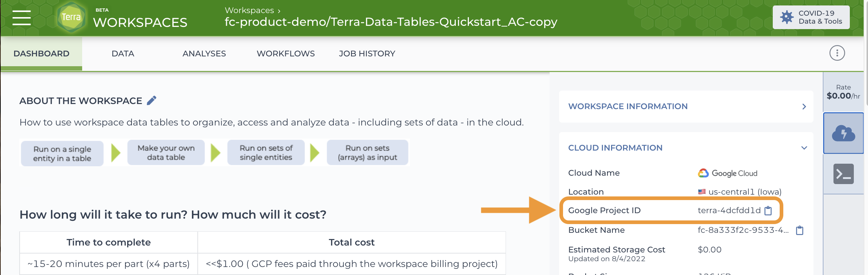The image size is (868, 275).
Task: Click 'Run on a single entity' step image
Action: pyautogui.click(x=62, y=154)
